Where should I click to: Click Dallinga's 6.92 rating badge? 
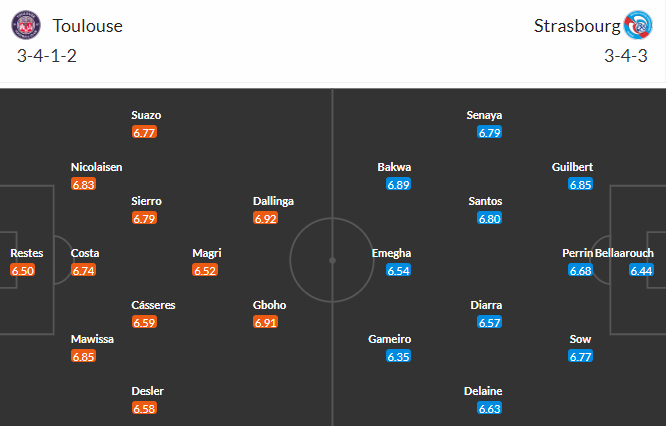tap(265, 218)
